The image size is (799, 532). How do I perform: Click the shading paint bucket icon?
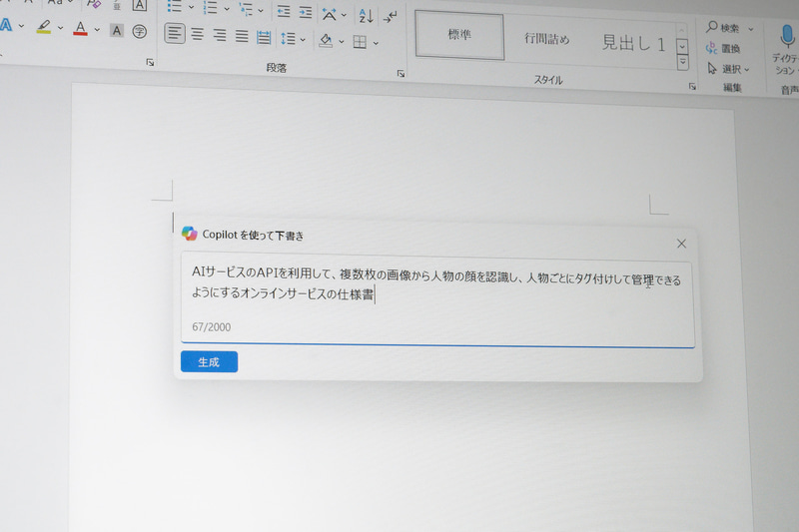[326, 40]
